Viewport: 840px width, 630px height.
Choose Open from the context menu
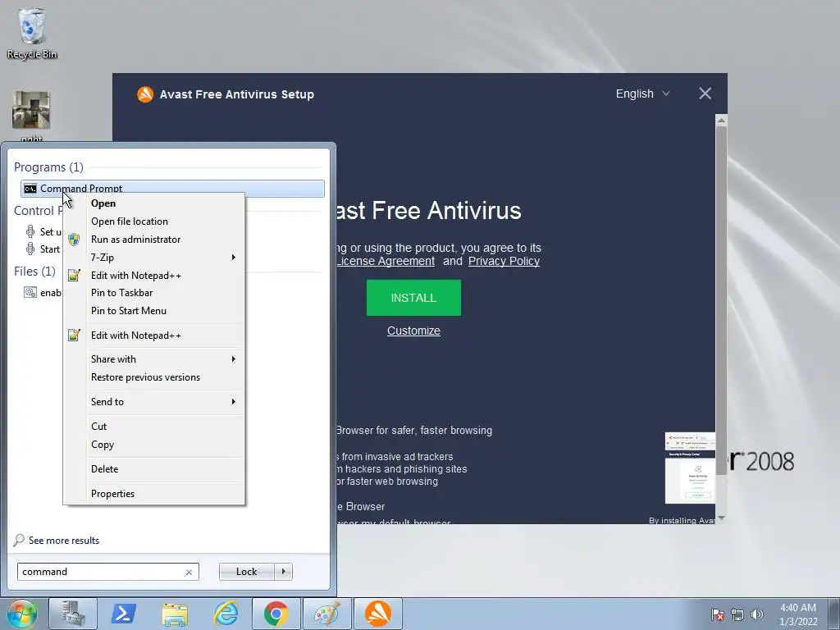click(103, 203)
